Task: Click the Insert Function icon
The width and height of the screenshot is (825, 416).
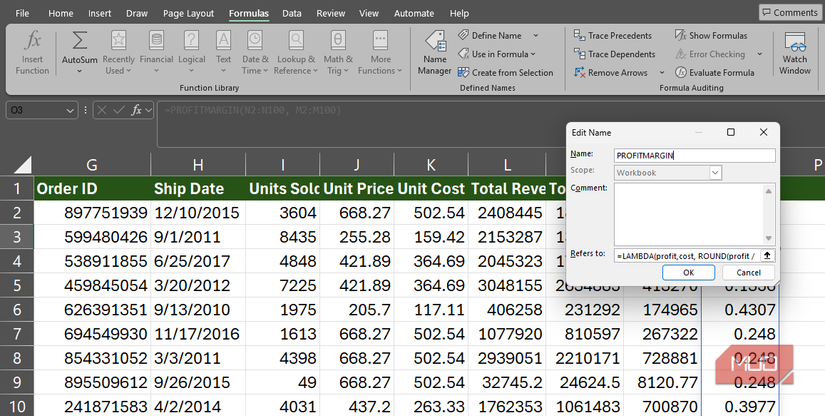Action: pyautogui.click(x=32, y=53)
